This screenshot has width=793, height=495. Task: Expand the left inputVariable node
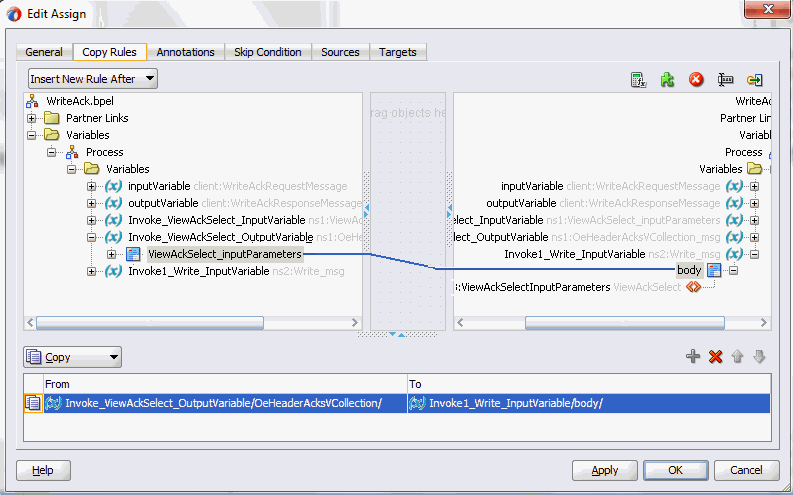(x=91, y=186)
